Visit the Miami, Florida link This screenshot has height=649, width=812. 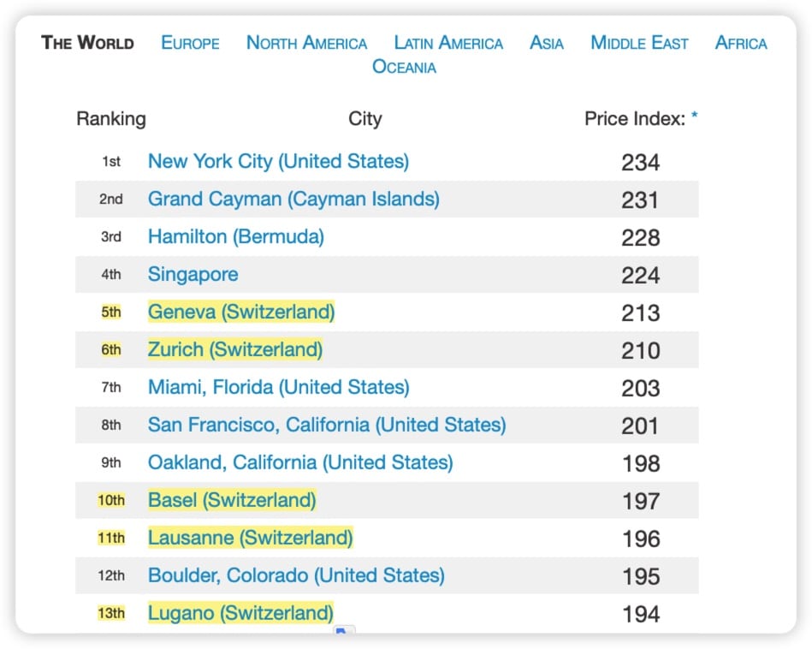(278, 387)
